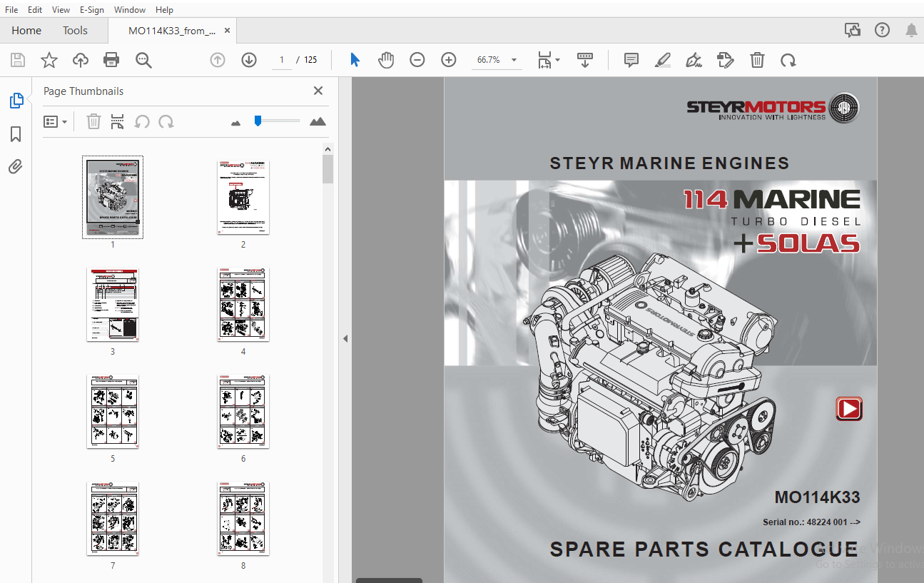Viewport: 924px width, 583px height.
Task: Open the Bookmarks panel icon
Action: (16, 134)
